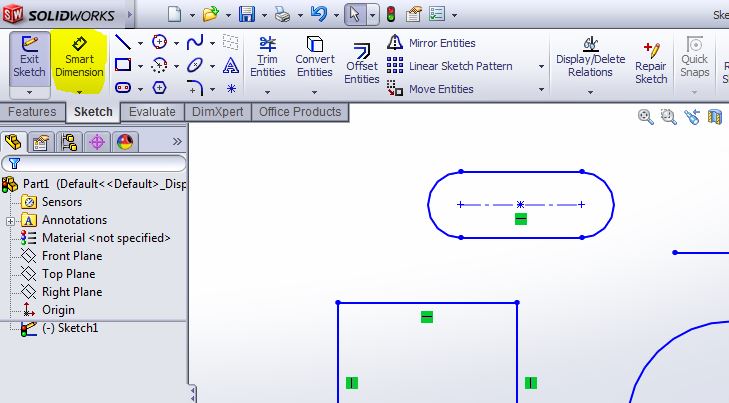Viewport: 729px width, 403px height.
Task: Open the Ellipse tool dropdown arrow
Action: (212, 66)
